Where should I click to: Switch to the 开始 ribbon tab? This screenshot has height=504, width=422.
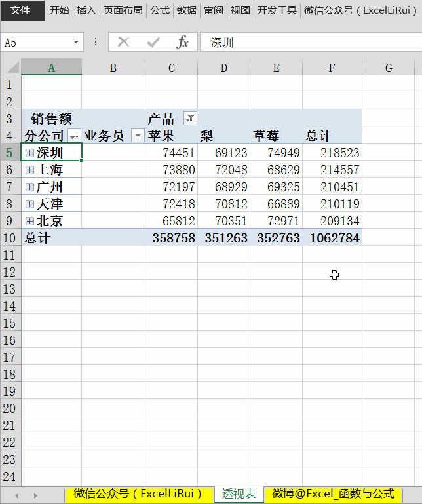pyautogui.click(x=60, y=10)
